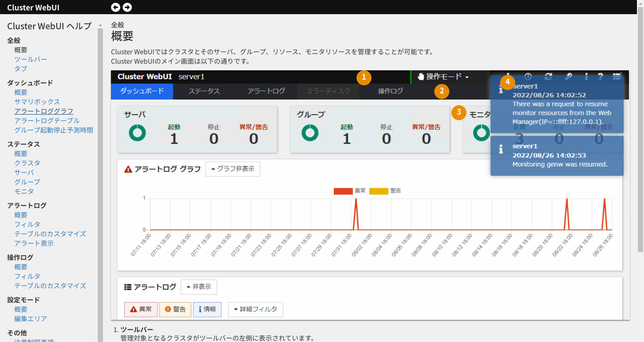Click the red 異常 legend swatch
Viewport: 644px width, 342px height.
point(343,191)
